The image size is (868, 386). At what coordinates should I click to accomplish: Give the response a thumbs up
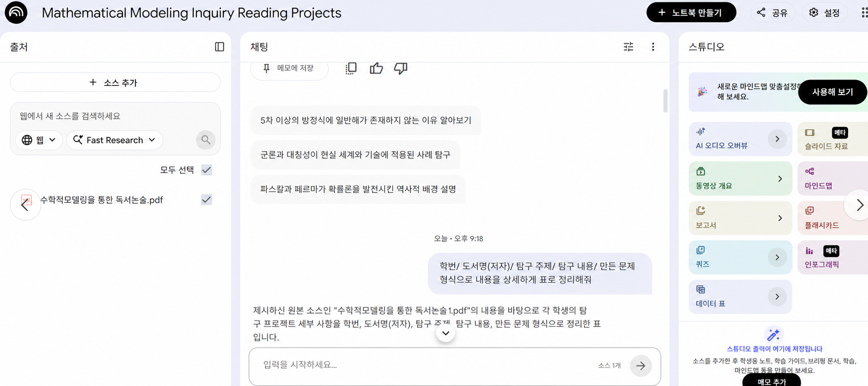(x=376, y=68)
